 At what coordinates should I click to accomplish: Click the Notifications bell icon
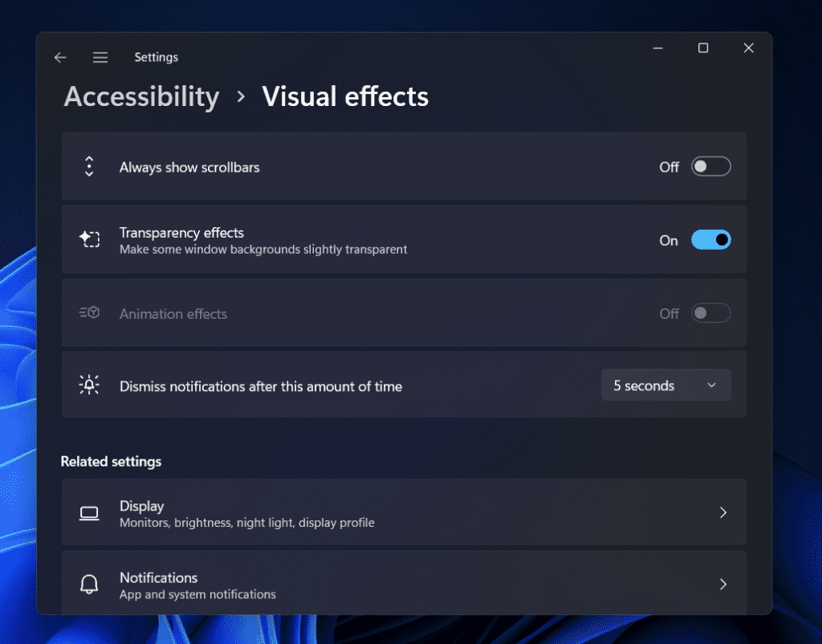click(89, 584)
